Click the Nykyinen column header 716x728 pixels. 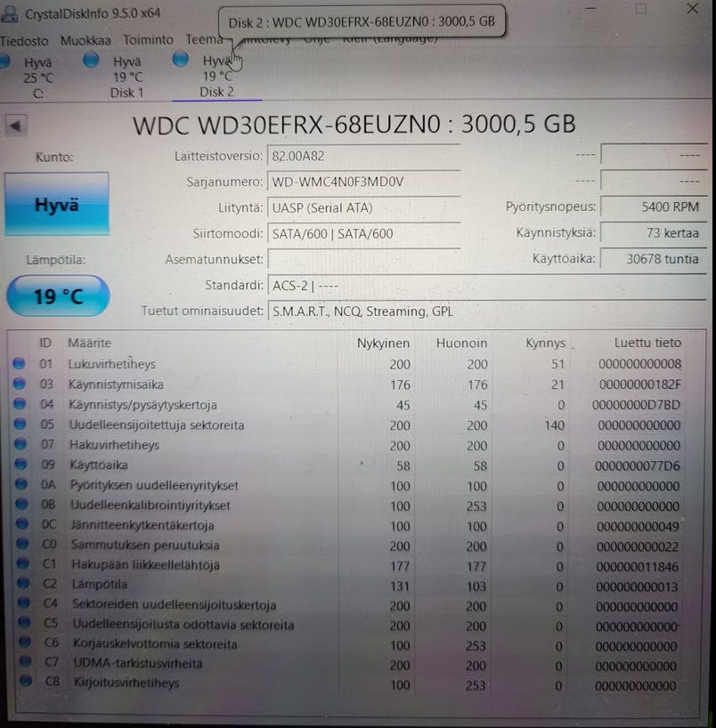pyautogui.click(x=383, y=344)
